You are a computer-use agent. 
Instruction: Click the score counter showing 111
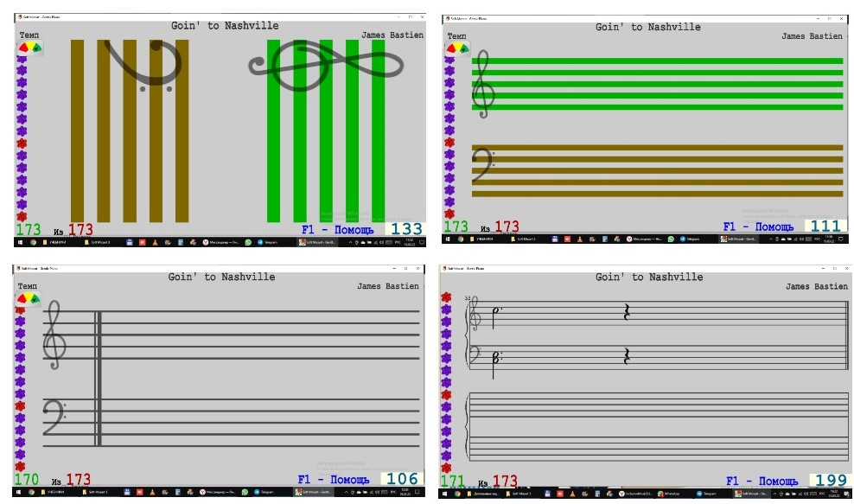[x=825, y=226]
